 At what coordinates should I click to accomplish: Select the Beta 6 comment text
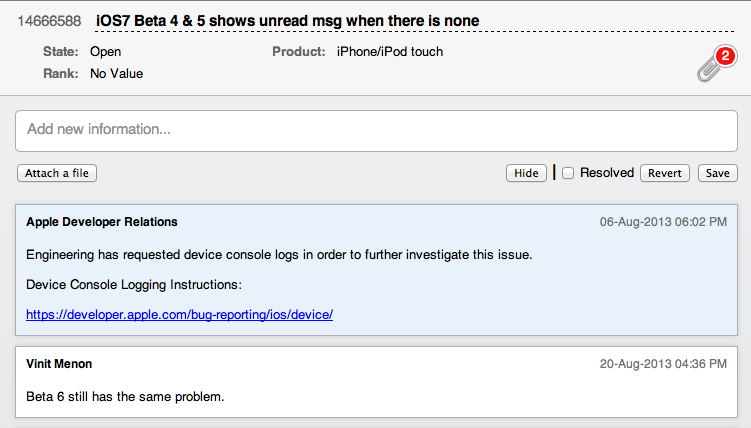pos(125,397)
